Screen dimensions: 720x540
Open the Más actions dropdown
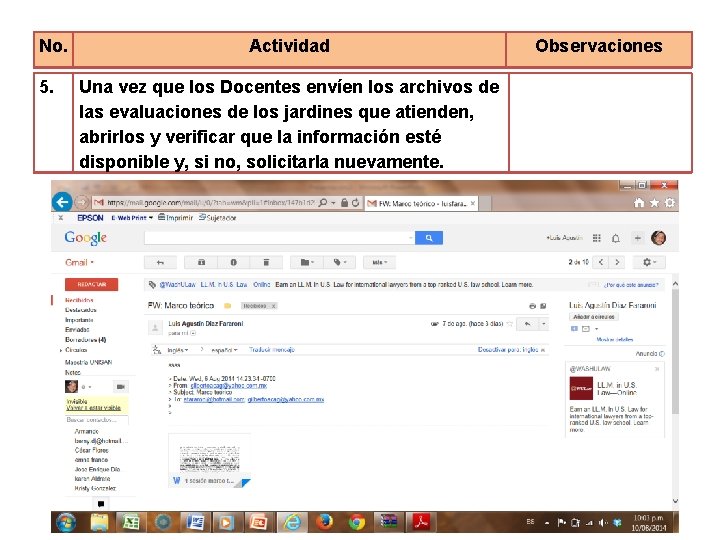[379, 262]
